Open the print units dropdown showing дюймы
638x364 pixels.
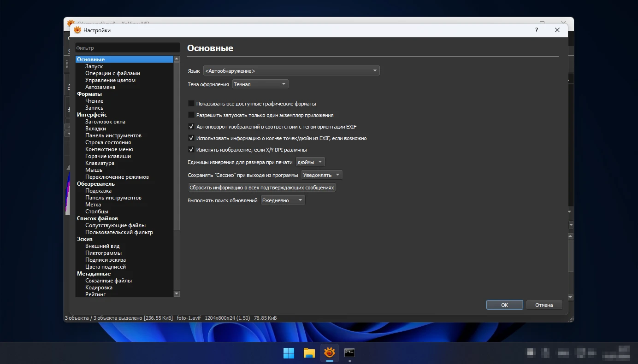click(x=310, y=162)
